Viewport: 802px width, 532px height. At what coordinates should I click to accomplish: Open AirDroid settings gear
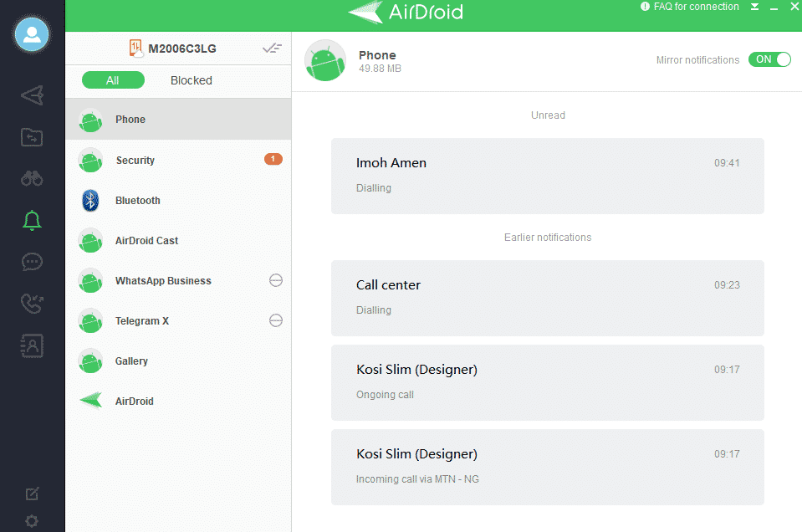31,521
